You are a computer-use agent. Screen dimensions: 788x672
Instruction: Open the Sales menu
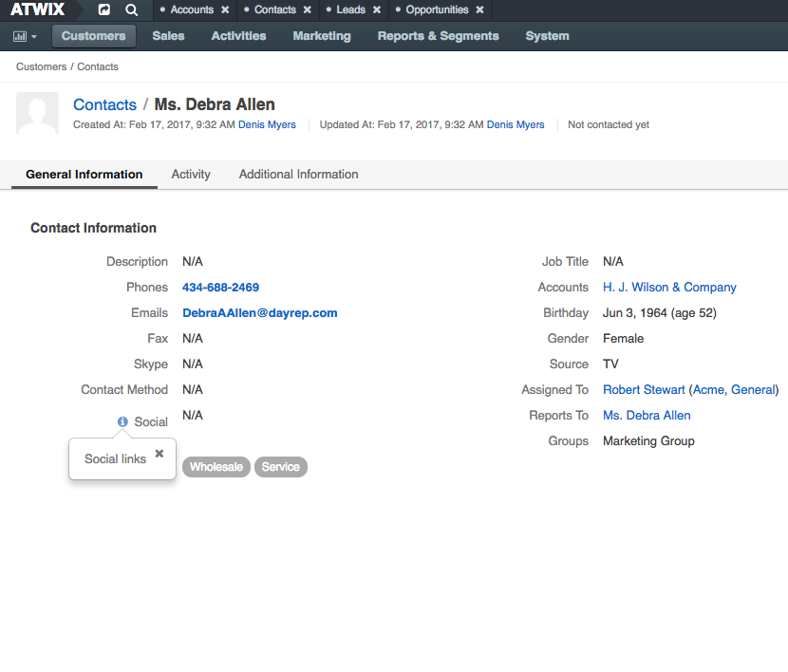[168, 36]
